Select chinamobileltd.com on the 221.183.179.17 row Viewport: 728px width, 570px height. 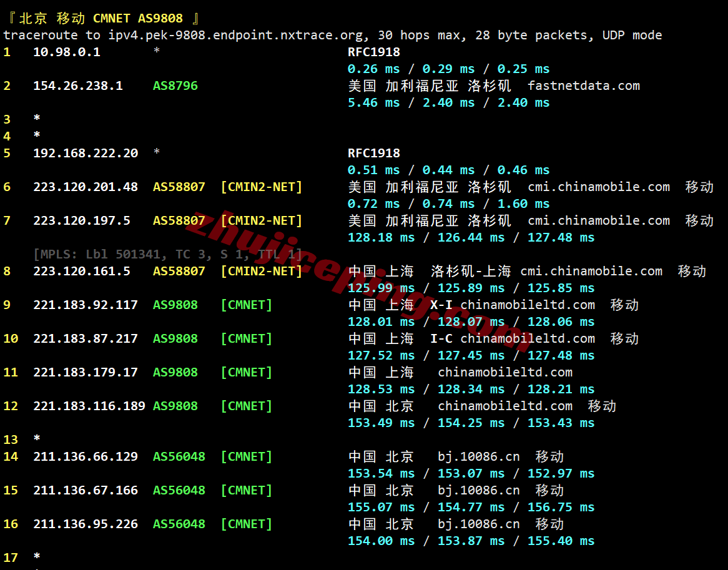coord(505,372)
